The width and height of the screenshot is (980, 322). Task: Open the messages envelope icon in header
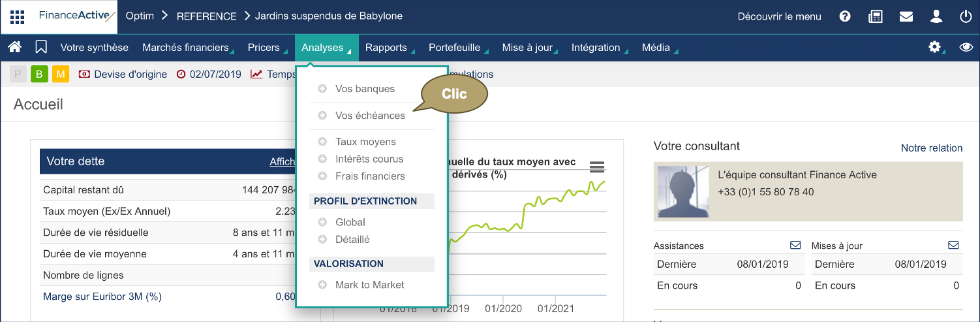[906, 16]
